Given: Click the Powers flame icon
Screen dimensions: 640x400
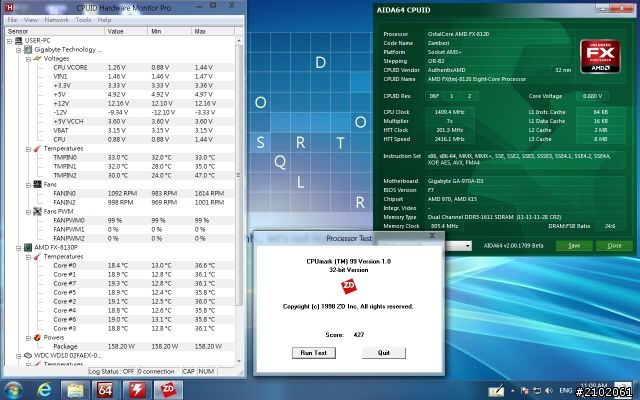Looking at the screenshot, I should [x=38, y=338].
